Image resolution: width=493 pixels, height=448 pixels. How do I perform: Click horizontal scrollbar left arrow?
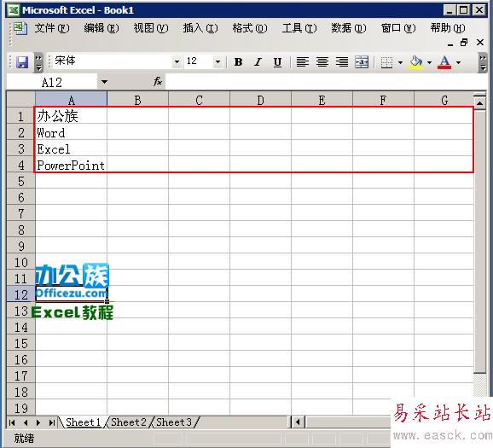tap(298, 422)
